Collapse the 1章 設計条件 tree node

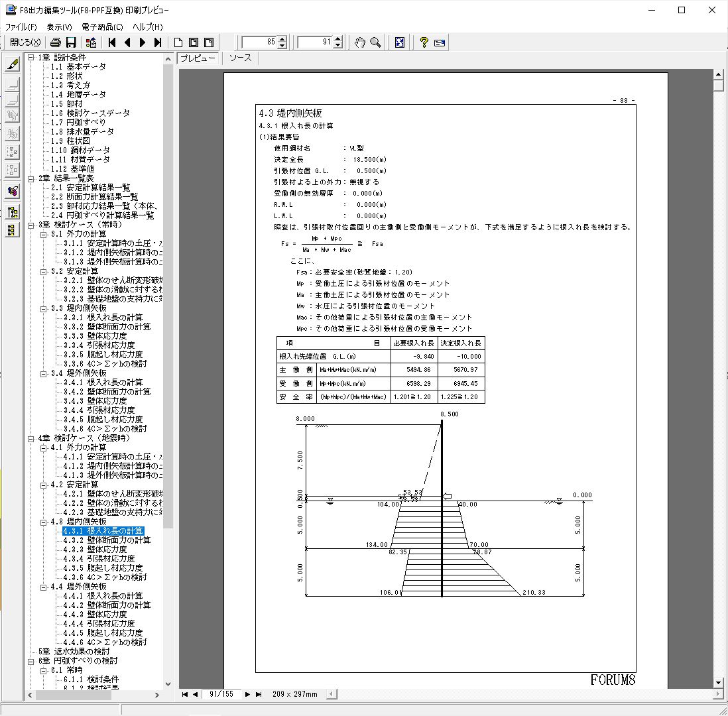click(31, 58)
